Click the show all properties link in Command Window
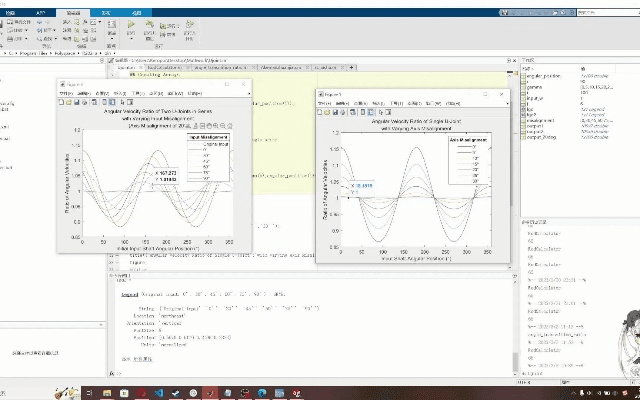640x400 pixels. (x=140, y=357)
